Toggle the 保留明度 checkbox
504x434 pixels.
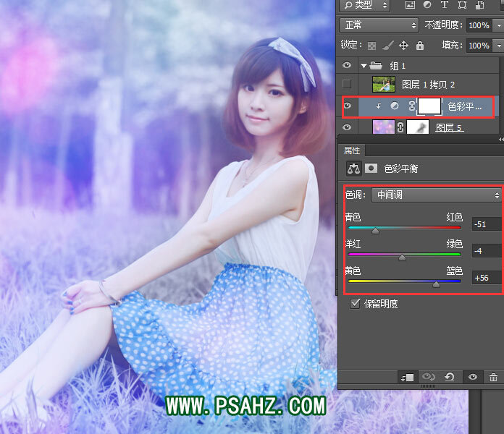[x=355, y=304]
